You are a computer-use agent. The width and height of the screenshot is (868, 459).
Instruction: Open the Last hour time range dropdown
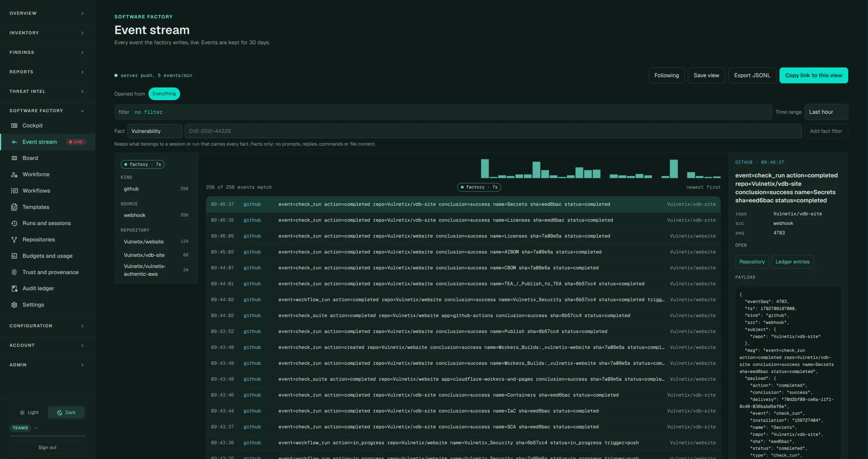click(x=826, y=112)
